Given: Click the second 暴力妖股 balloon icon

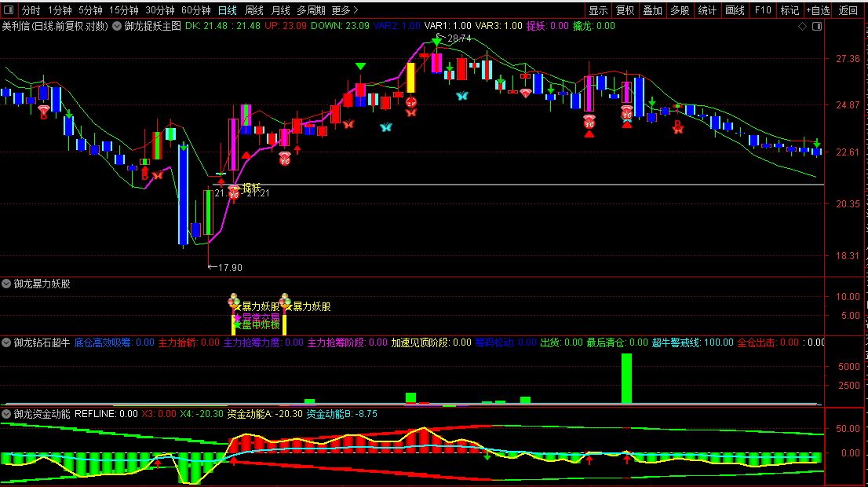Looking at the screenshot, I should [x=285, y=302].
